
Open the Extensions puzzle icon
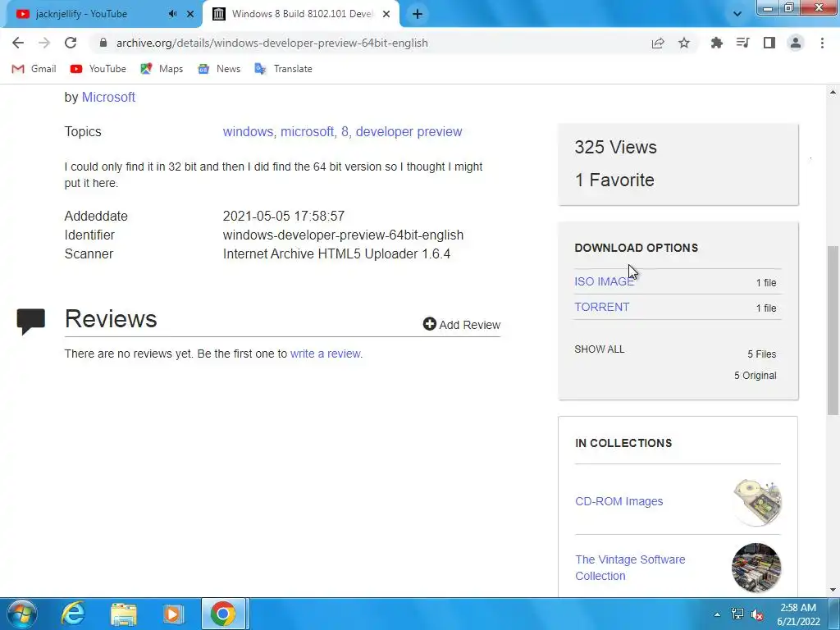pyautogui.click(x=716, y=43)
